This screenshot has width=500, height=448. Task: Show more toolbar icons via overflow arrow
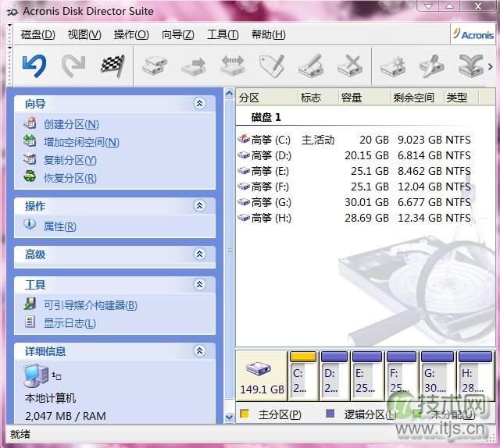[x=491, y=66]
